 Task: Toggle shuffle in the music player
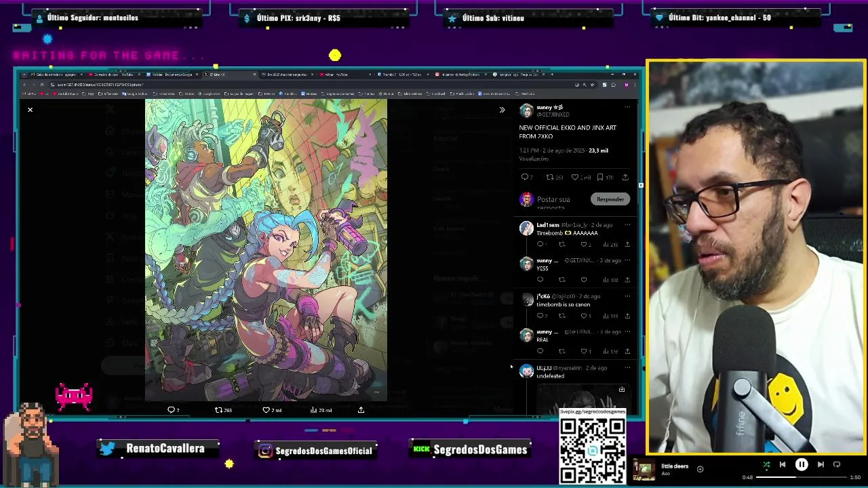tap(766, 465)
